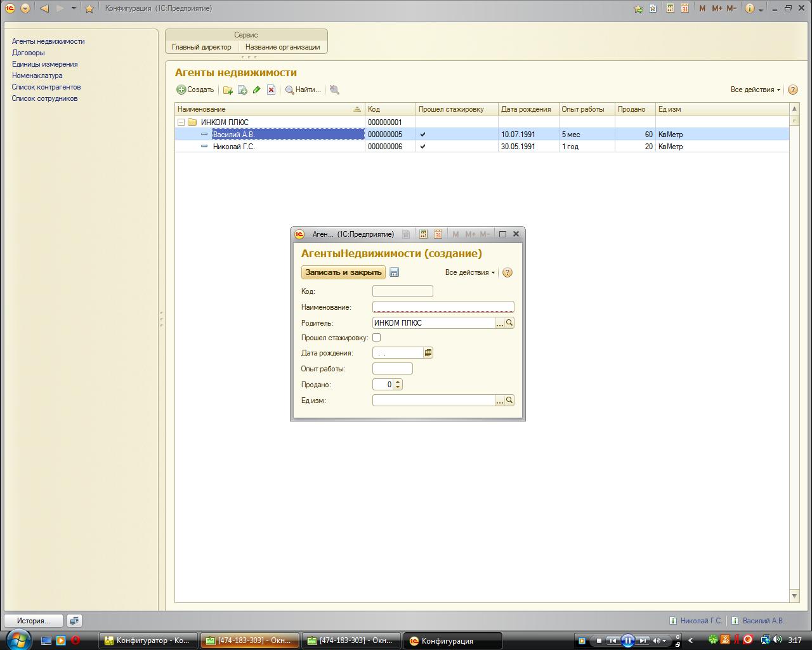Open the Все действия dropdown in the dialog
This screenshot has height=650, width=812.
pos(470,272)
